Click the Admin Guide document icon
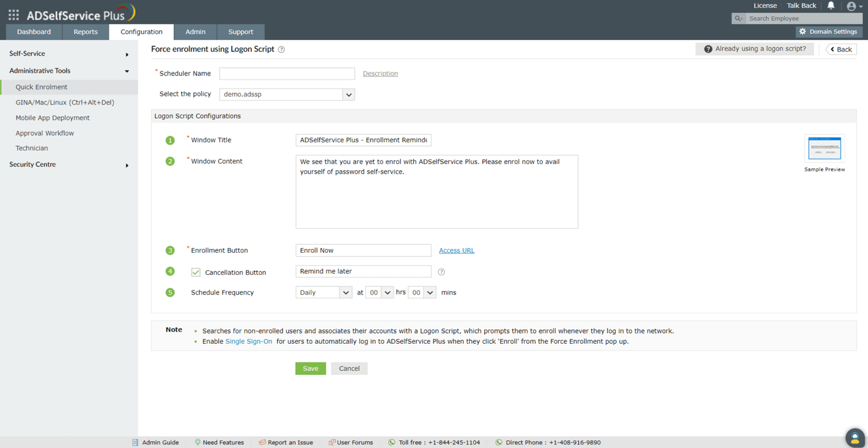Image resolution: width=868 pixels, height=448 pixels. (x=135, y=443)
